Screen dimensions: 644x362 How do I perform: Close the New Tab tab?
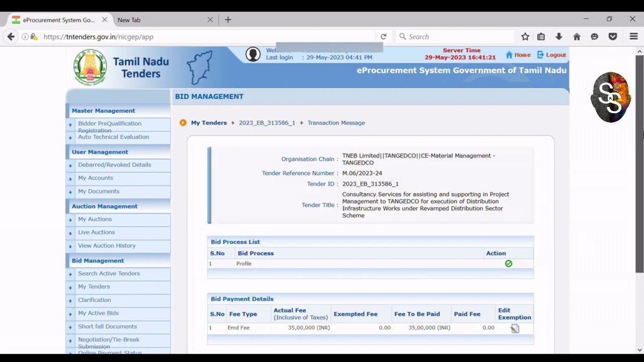[210, 20]
